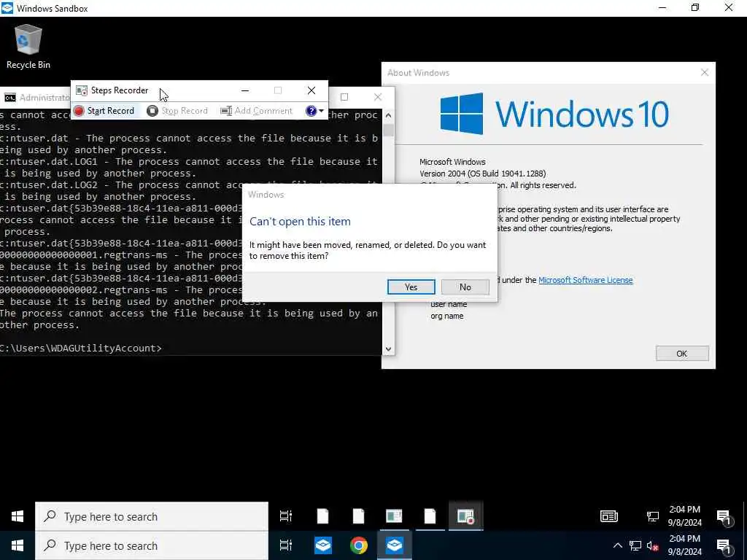The width and height of the screenshot is (747, 560).
Task: Click Yes in the Can't open this item dialog
Action: coord(411,287)
